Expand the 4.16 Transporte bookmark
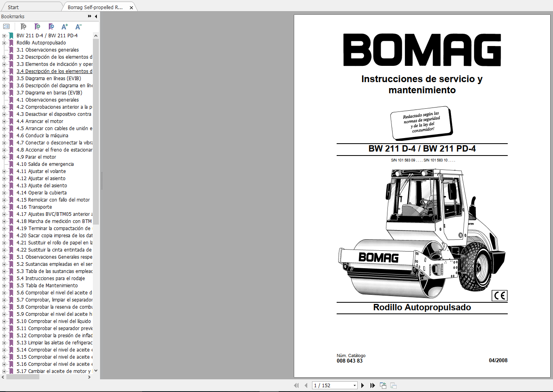The width and height of the screenshot is (553, 392). point(4,207)
